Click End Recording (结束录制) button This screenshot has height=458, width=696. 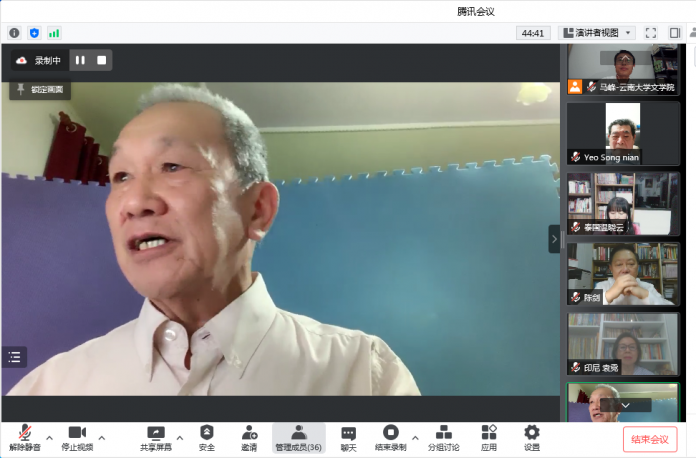pyautogui.click(x=390, y=437)
